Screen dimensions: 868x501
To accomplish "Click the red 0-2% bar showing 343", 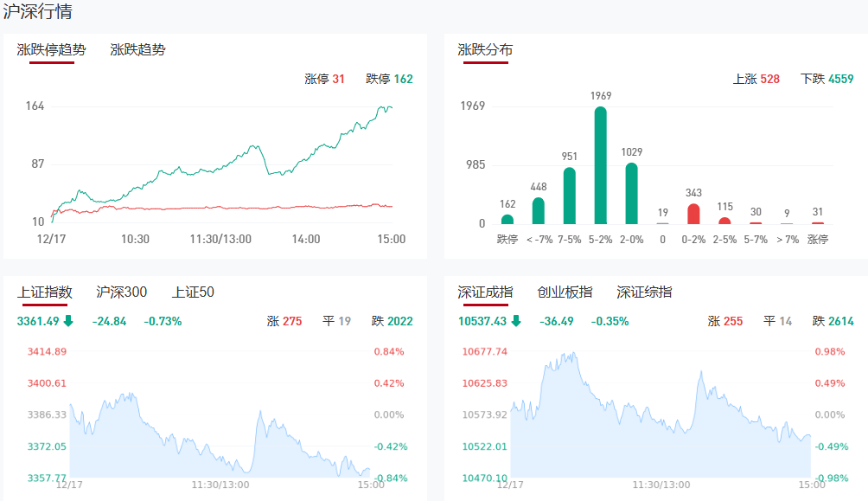I will [x=693, y=214].
